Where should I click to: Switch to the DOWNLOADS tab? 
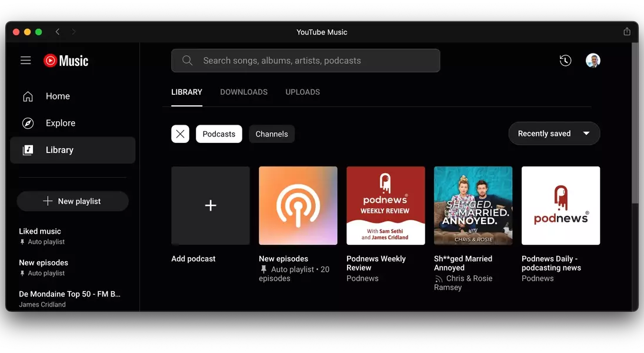(244, 92)
